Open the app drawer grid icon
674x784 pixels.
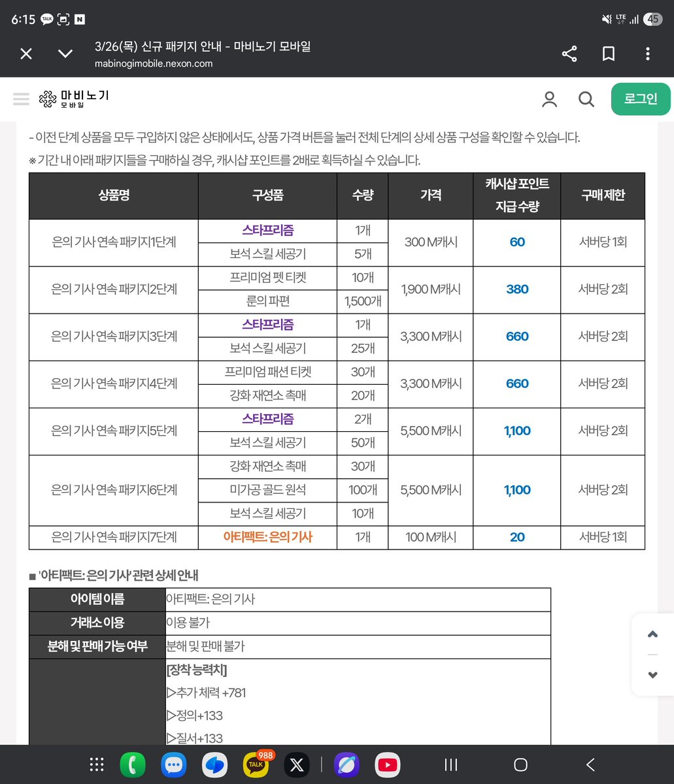pos(97,764)
